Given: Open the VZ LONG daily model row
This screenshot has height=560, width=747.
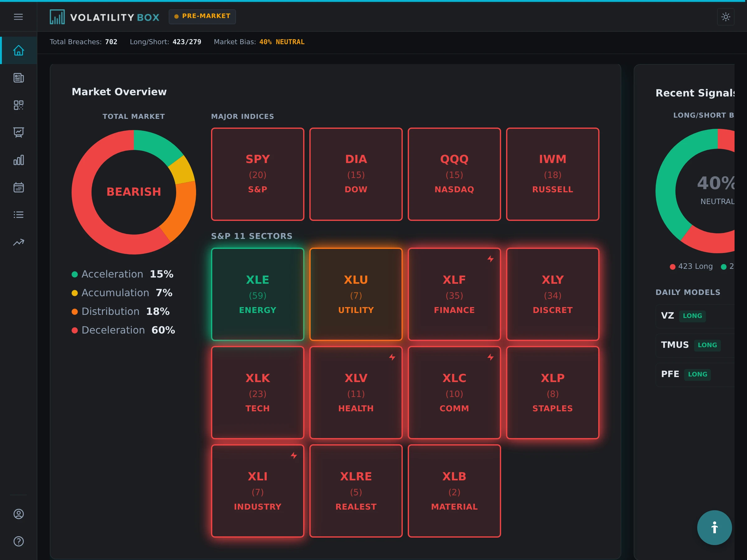Looking at the screenshot, I should (x=695, y=316).
